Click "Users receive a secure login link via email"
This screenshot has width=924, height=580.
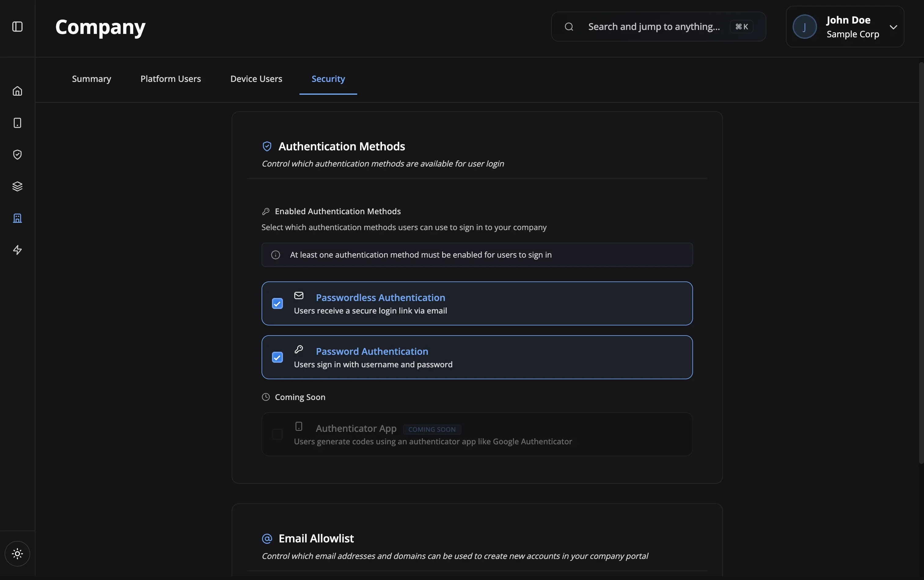tap(371, 311)
